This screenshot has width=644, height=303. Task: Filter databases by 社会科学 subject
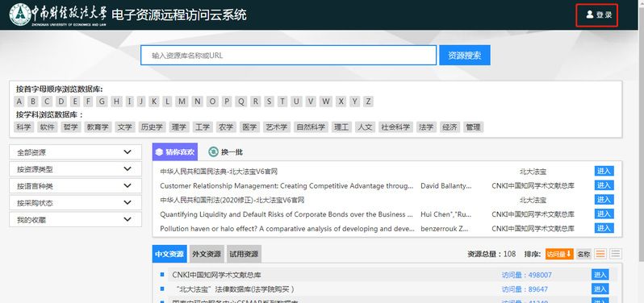(x=395, y=127)
